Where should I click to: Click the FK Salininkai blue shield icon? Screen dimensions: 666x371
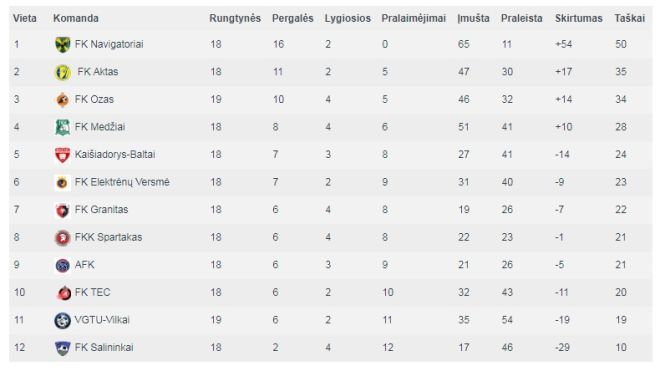tap(62, 348)
